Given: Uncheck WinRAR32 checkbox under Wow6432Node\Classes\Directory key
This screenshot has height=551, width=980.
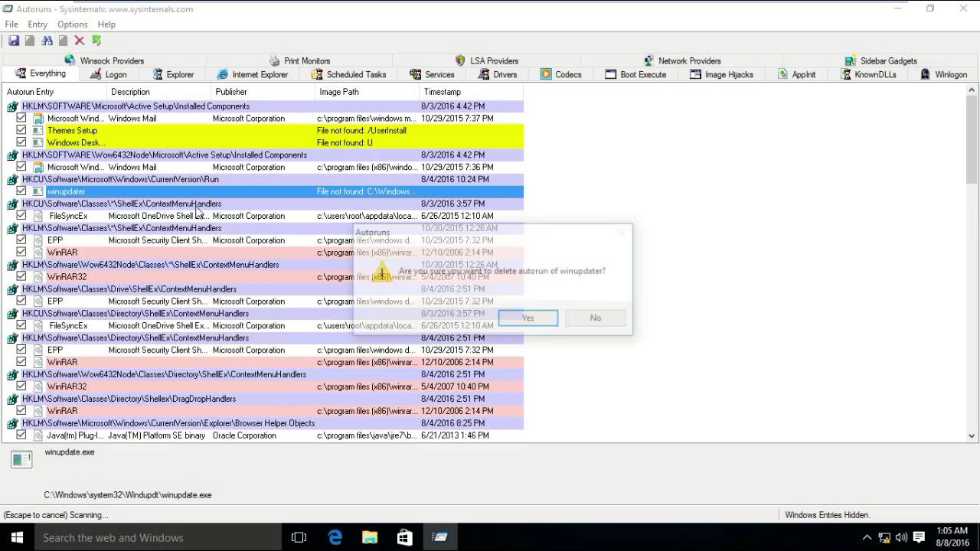Looking at the screenshot, I should coord(21,386).
